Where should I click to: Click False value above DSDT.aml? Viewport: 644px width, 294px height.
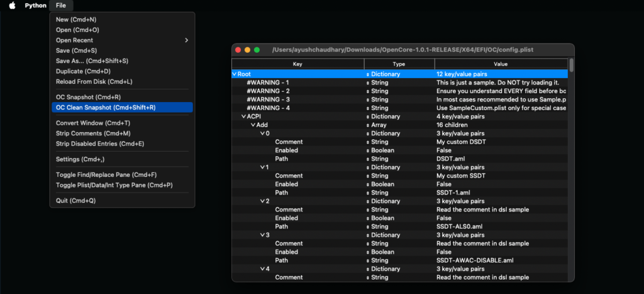click(443, 150)
